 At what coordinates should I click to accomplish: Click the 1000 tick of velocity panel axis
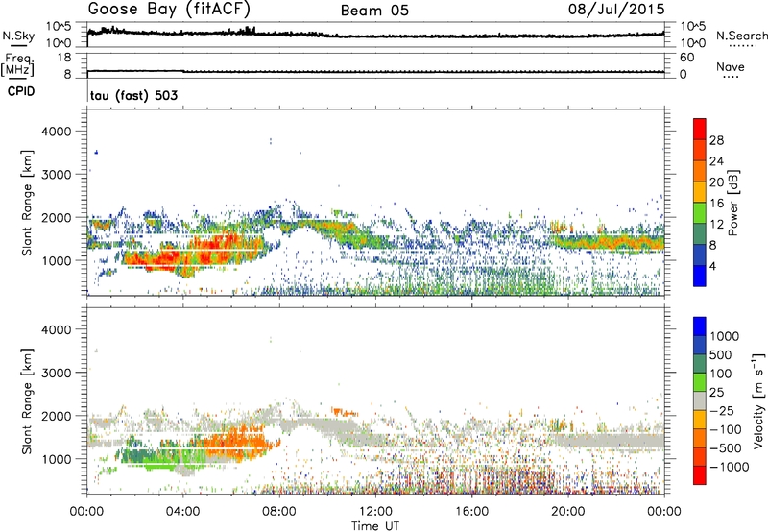point(57,459)
